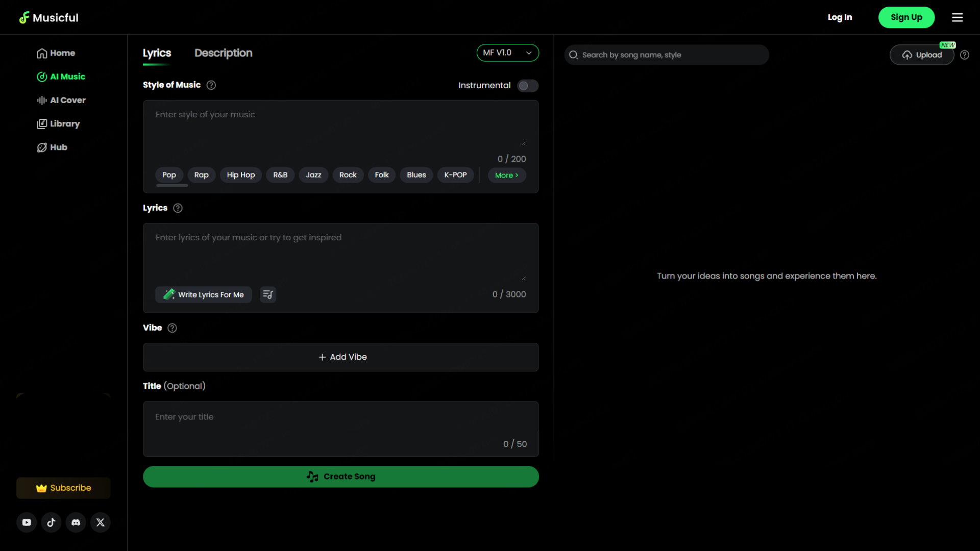This screenshot has height=551, width=980.
Task: Select the K-POP style chip
Action: (x=455, y=175)
